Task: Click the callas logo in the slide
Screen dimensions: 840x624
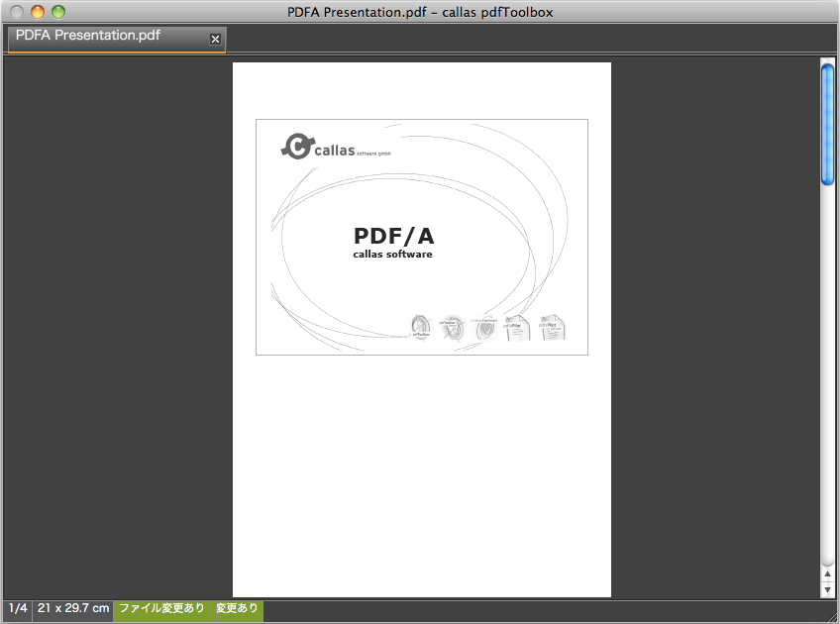Action: pos(336,147)
